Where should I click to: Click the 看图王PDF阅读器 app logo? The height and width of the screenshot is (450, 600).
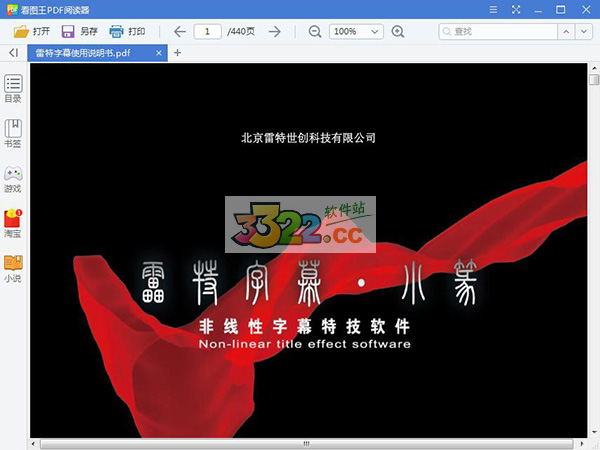point(12,10)
